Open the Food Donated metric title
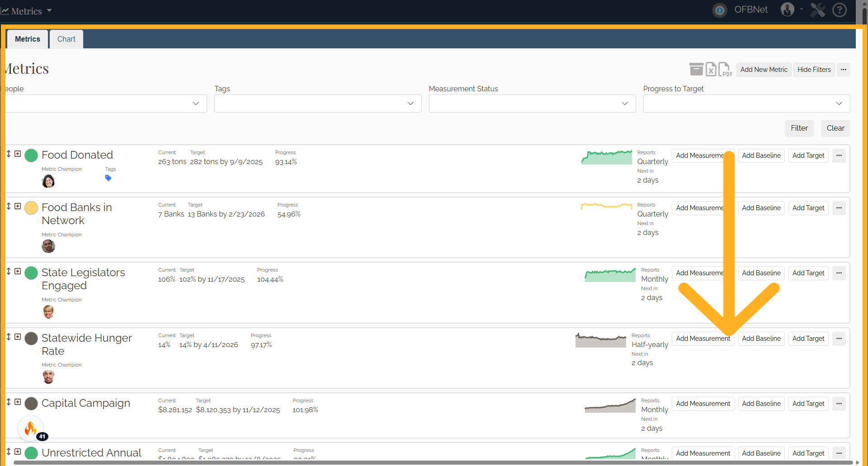This screenshot has width=868, height=466. [x=77, y=155]
